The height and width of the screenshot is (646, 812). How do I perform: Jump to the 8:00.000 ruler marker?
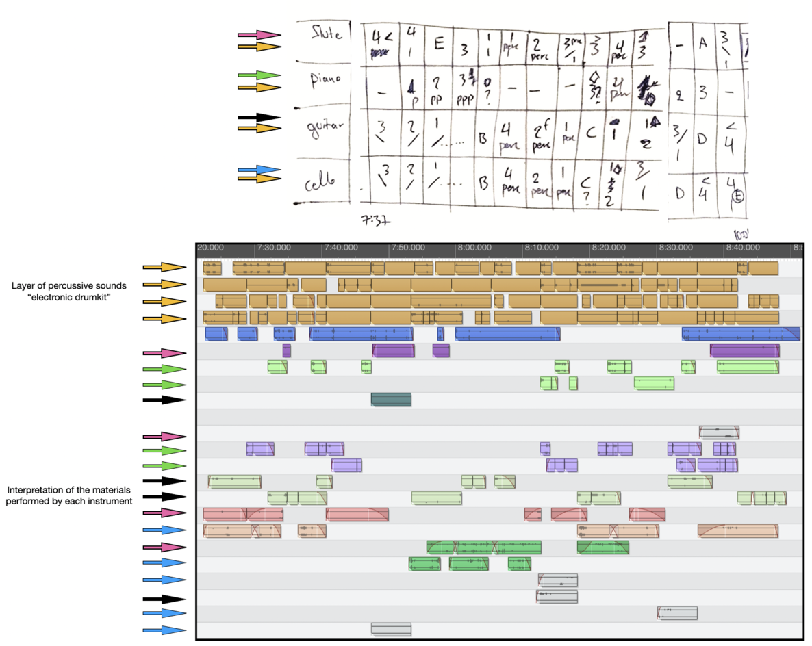pyautogui.click(x=474, y=248)
